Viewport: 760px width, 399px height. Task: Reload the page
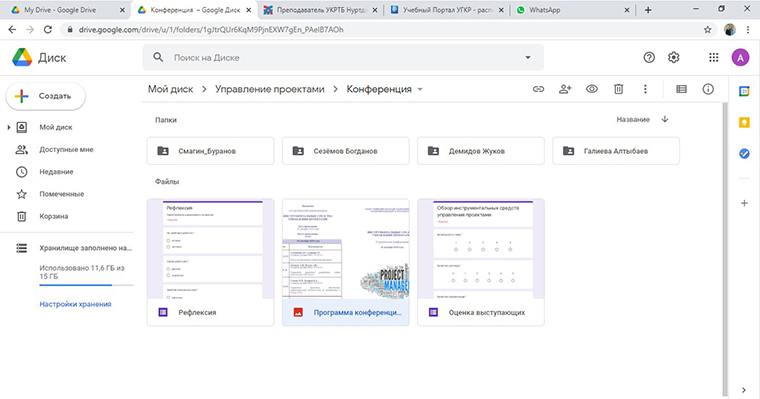pyautogui.click(x=48, y=30)
